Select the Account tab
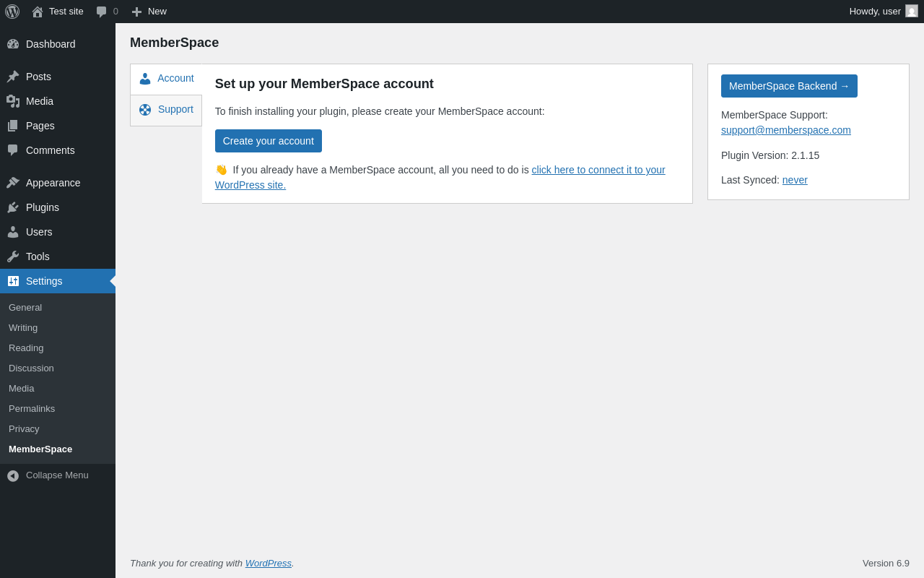Screen dimensions: 924x578 [x=166, y=79]
